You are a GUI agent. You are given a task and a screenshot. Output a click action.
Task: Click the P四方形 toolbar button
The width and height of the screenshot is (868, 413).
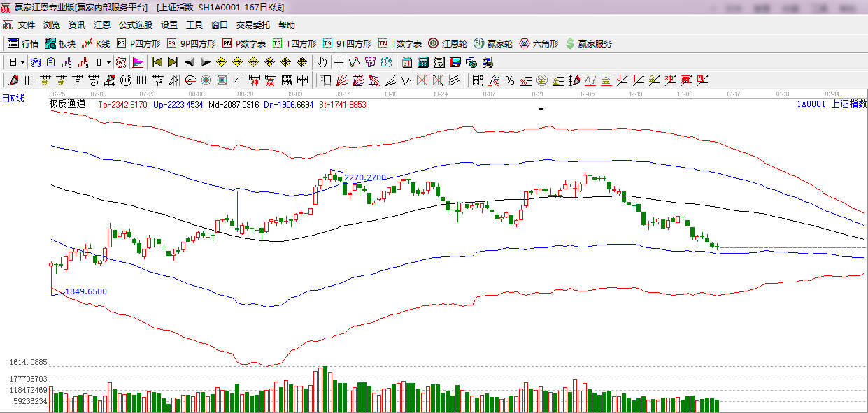138,43
